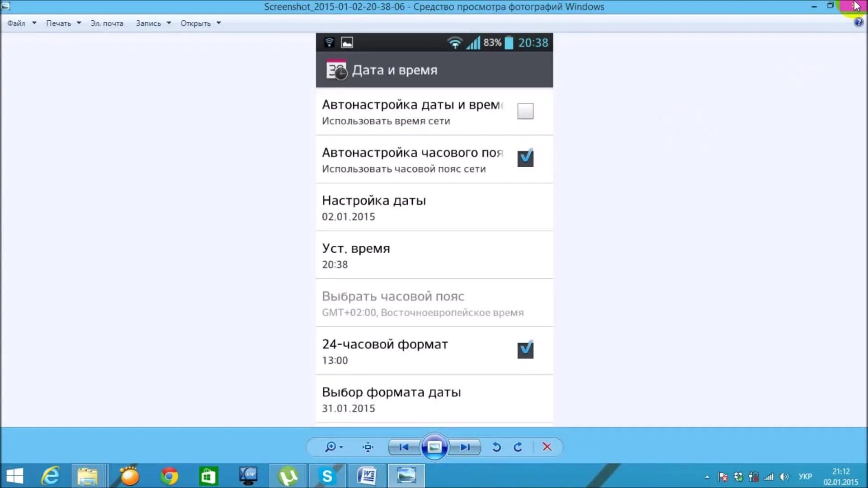Rotate image clockwise
This screenshot has width=868, height=488.
pyautogui.click(x=518, y=447)
